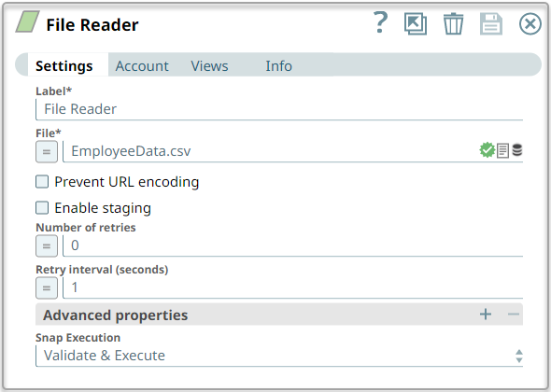This screenshot has height=392, width=551.
Task: Enable the Prevent URL encoding checkbox
Action: (42, 182)
